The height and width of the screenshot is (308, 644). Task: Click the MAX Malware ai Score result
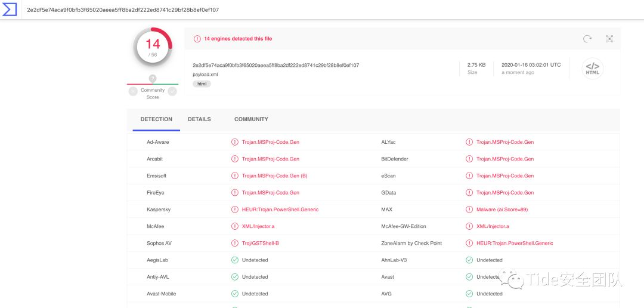pos(502,210)
